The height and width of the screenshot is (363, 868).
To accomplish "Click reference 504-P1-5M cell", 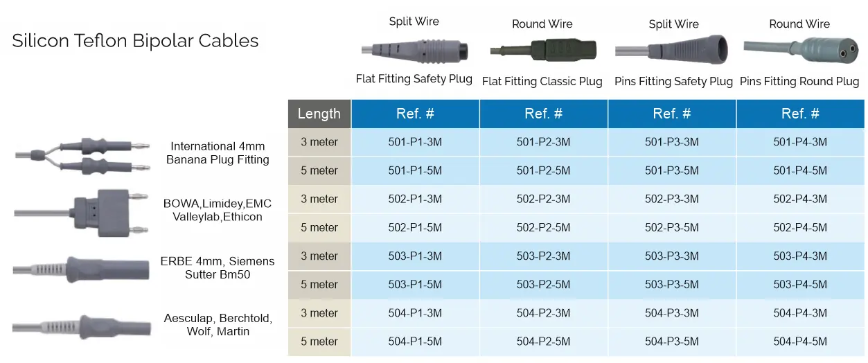I will (x=415, y=342).
